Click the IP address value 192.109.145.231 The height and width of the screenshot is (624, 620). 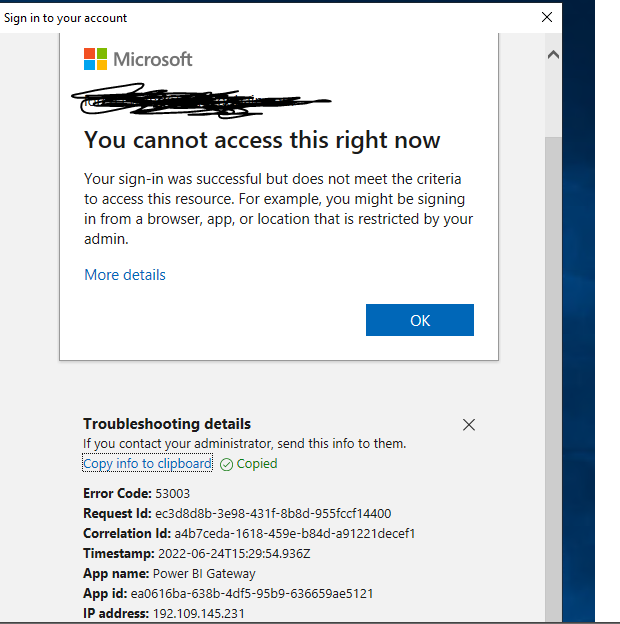(x=199, y=613)
